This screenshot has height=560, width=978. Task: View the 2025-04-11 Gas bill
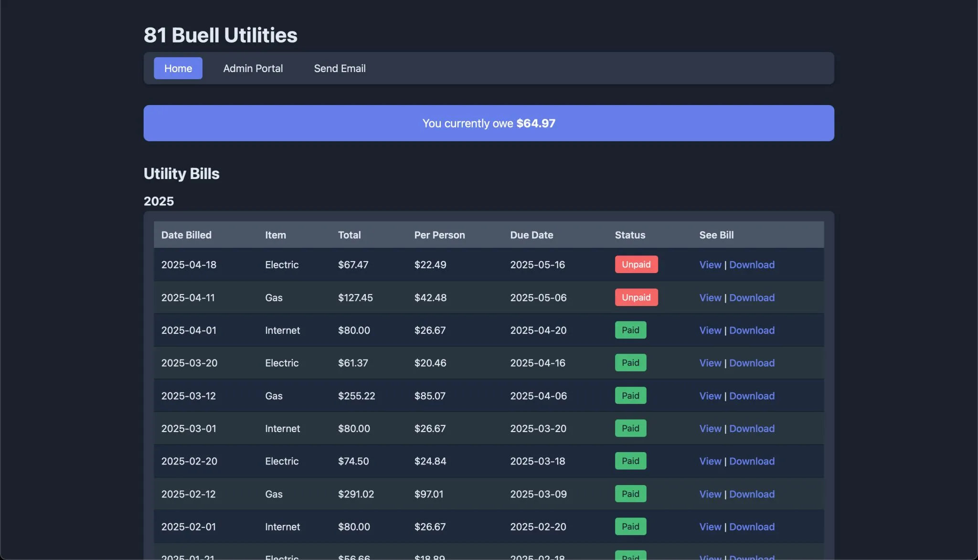(710, 297)
